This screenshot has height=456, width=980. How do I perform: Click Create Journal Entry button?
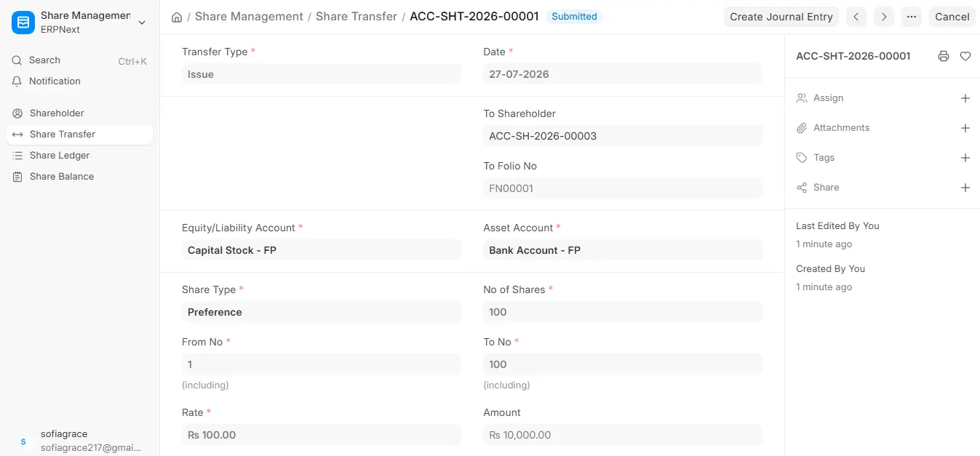coord(781,17)
